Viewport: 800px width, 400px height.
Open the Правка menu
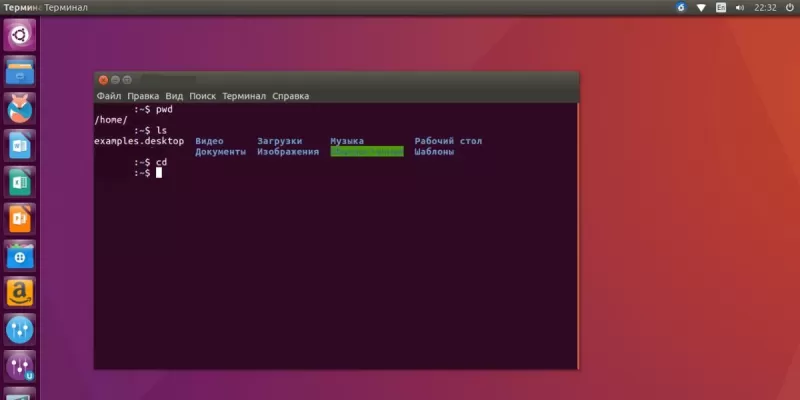click(143, 96)
